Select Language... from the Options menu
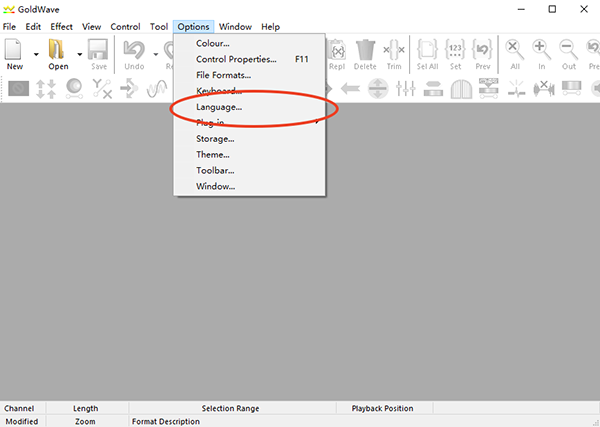This screenshot has width=600, height=427. click(219, 107)
